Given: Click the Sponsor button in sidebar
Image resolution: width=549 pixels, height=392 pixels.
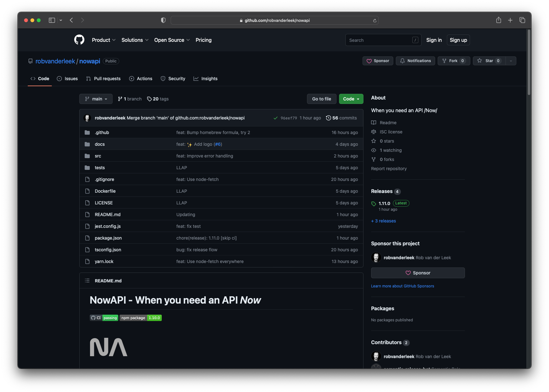Looking at the screenshot, I should [x=418, y=273].
